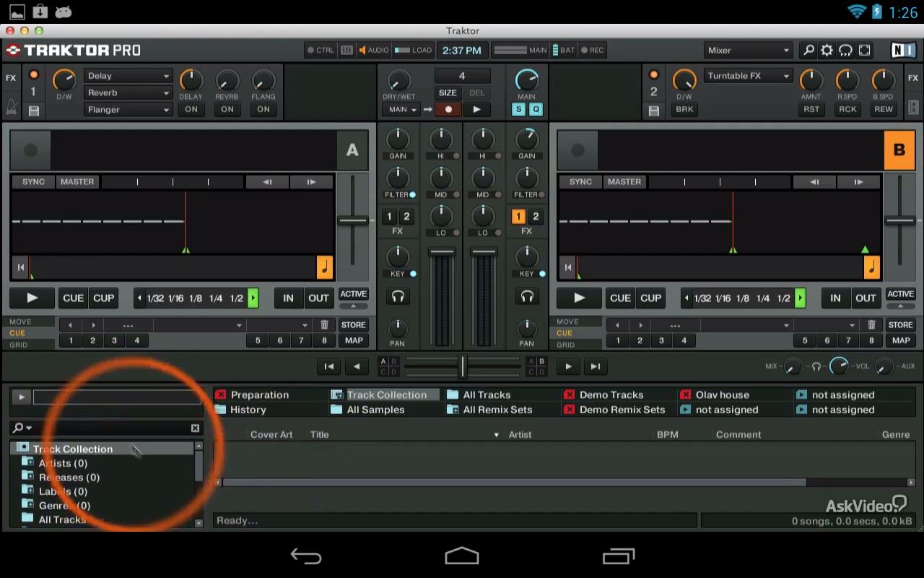The height and width of the screenshot is (578, 924).
Task: Toggle FX unit 1 power button
Action: [33, 75]
